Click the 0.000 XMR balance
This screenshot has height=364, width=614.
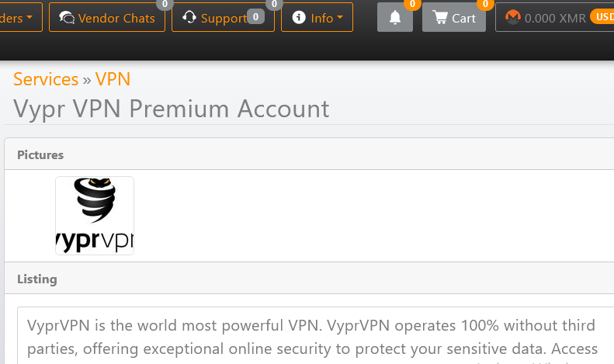pyautogui.click(x=555, y=18)
